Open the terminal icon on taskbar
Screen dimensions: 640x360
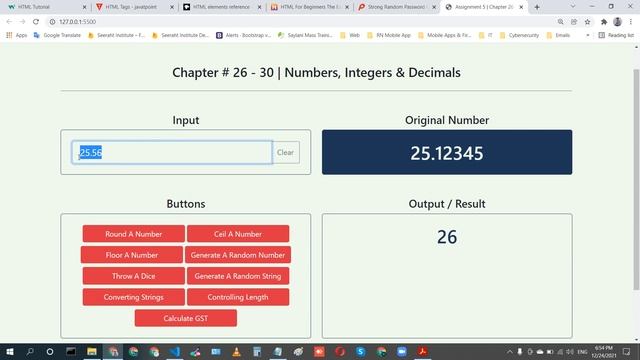pyautogui.click(x=71, y=351)
